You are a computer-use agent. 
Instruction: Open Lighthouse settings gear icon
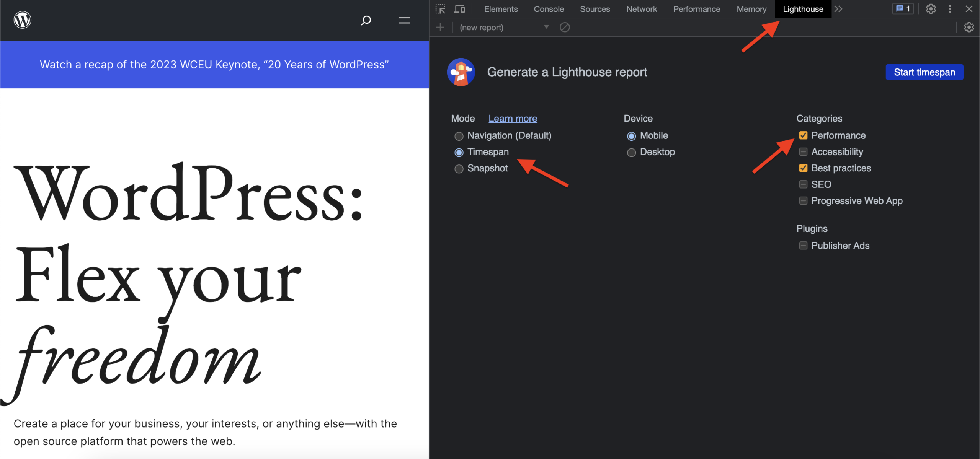[x=969, y=27]
